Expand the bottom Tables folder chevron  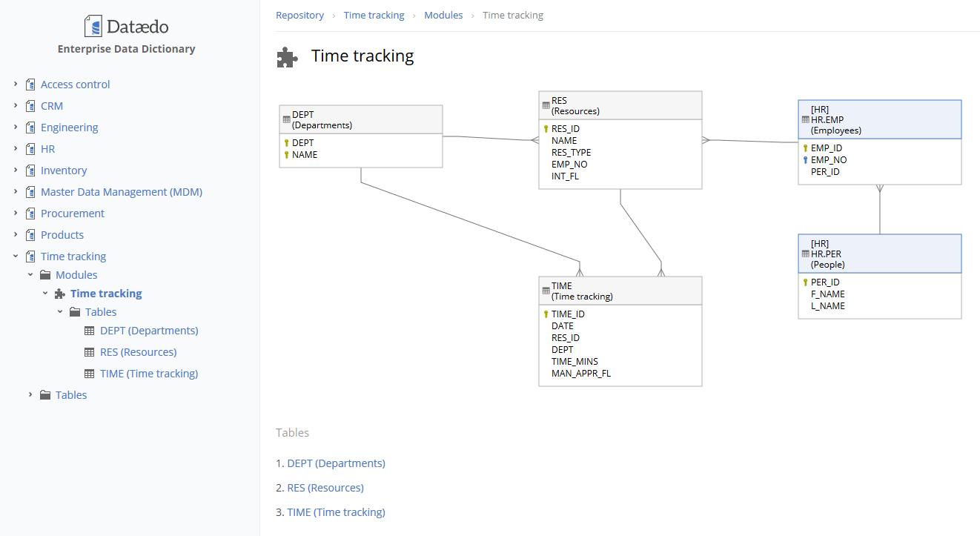(x=30, y=395)
